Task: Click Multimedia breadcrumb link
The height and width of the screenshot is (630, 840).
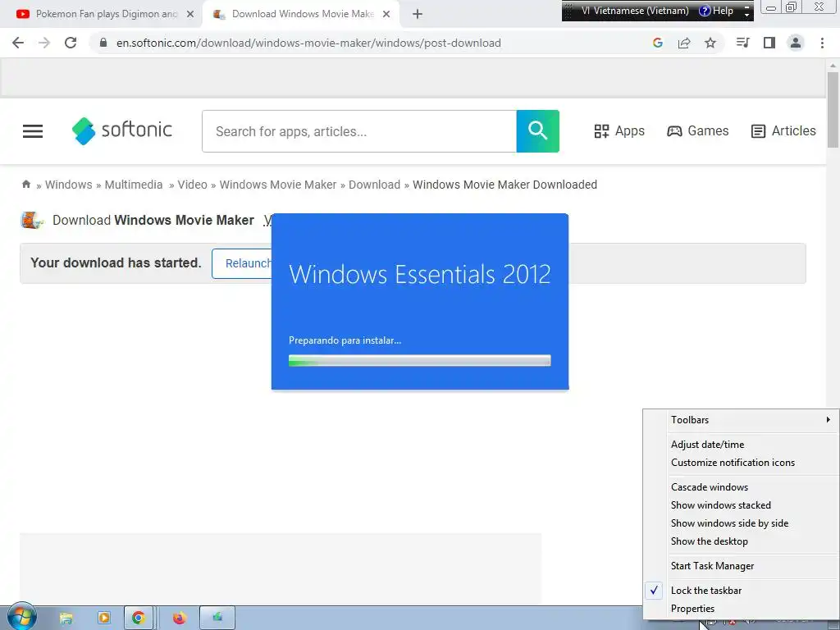Action: (134, 185)
